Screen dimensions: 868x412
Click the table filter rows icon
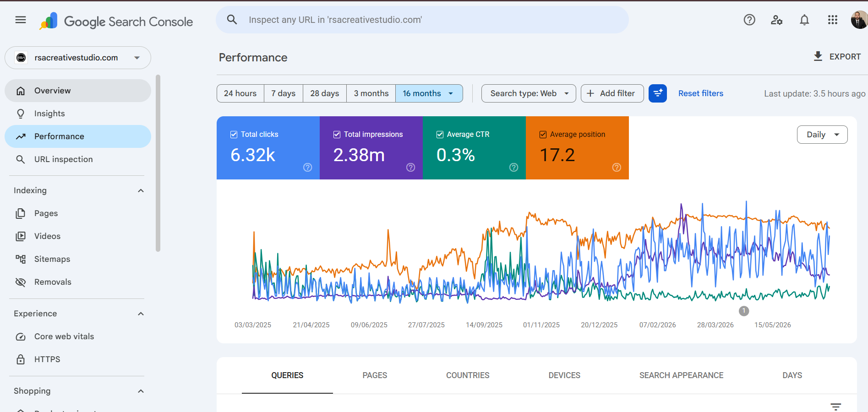836,407
